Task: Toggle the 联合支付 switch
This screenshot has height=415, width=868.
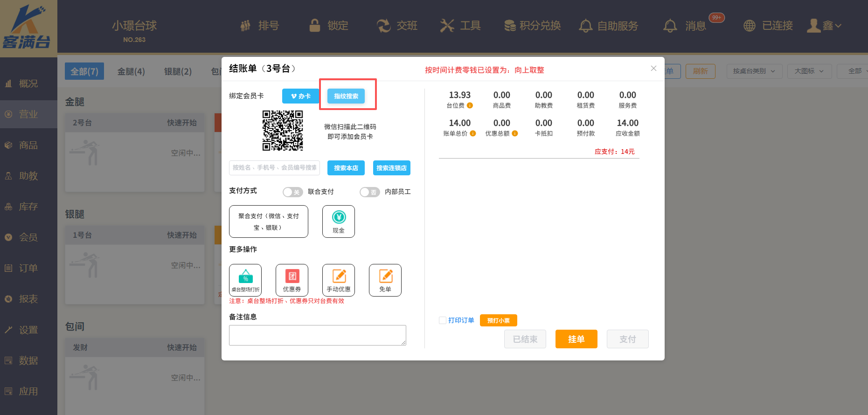Action: point(292,192)
